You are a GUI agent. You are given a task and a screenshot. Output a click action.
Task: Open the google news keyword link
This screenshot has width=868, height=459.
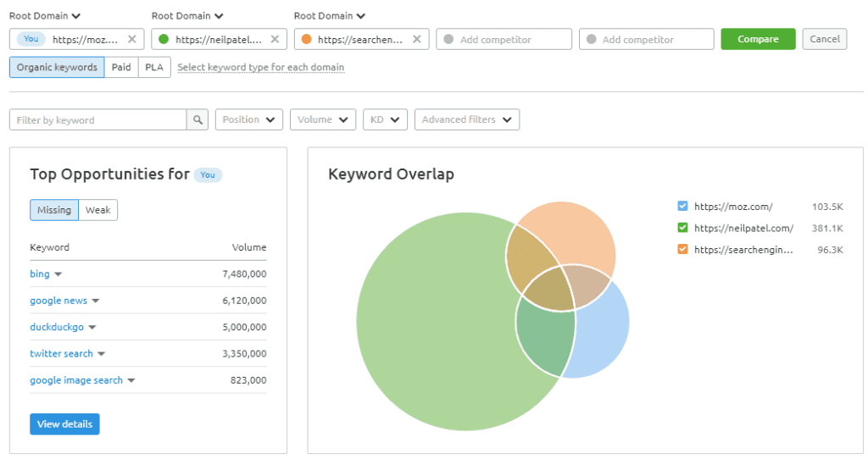click(58, 301)
